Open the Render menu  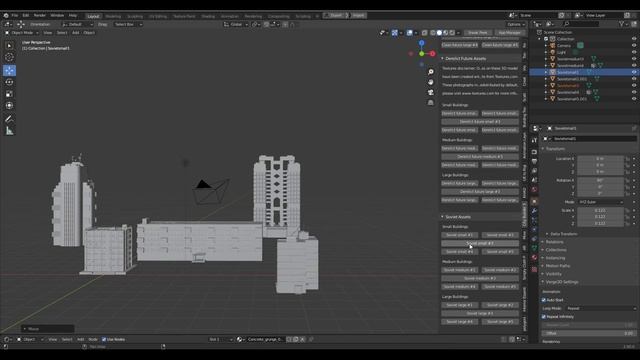click(40, 16)
